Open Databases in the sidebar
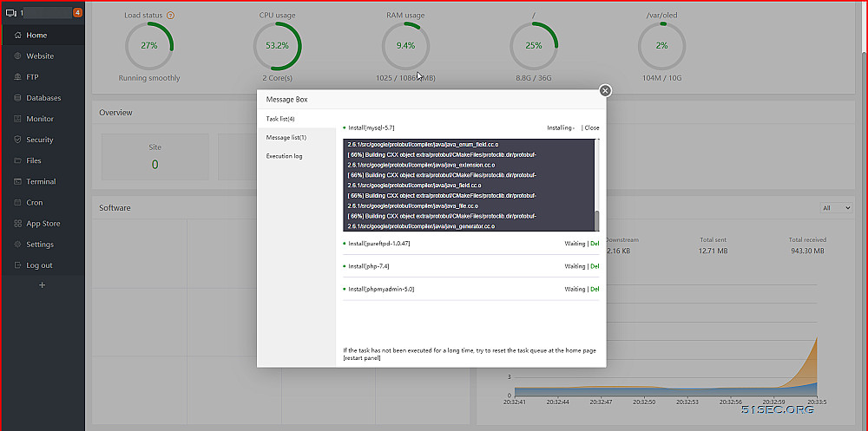The image size is (868, 431). tap(43, 98)
